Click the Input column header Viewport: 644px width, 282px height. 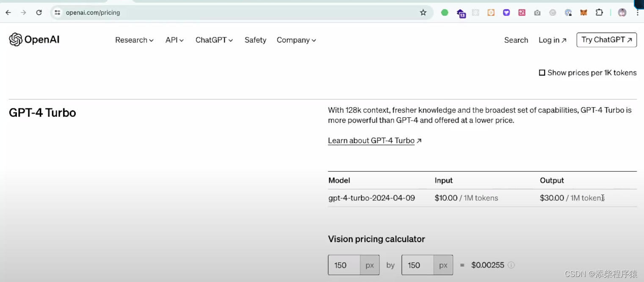pos(444,180)
